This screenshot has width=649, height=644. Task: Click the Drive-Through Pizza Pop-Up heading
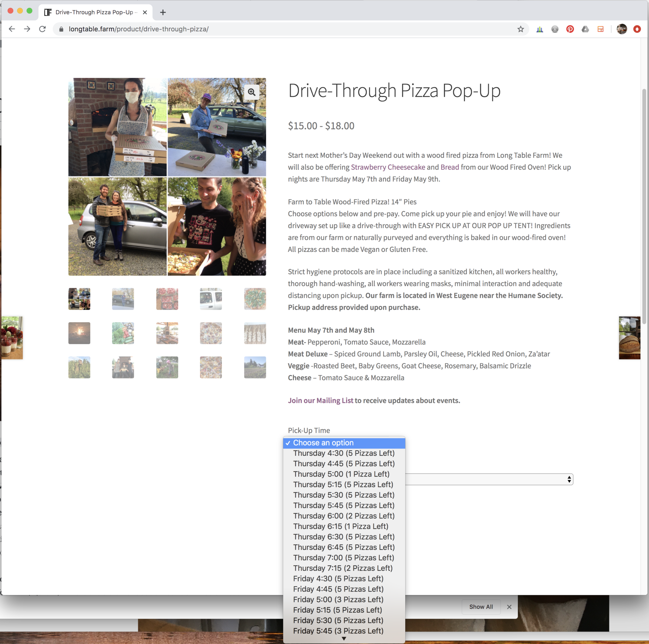click(x=394, y=91)
